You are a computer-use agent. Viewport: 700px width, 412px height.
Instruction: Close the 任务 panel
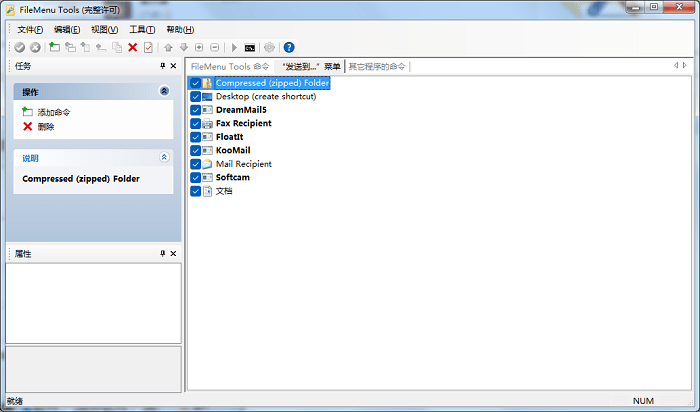[174, 66]
